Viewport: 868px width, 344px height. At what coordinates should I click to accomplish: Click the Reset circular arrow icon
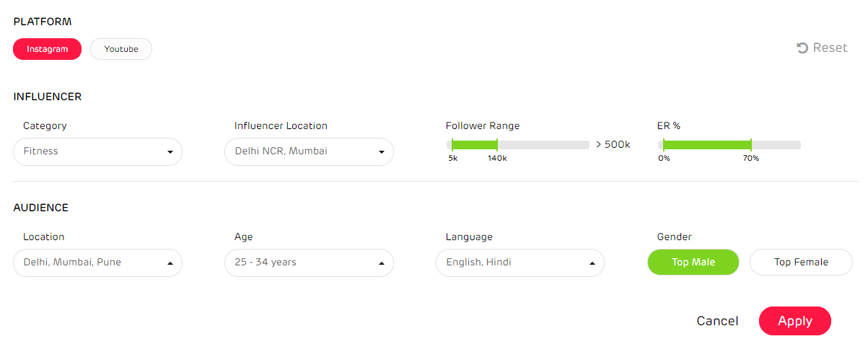(x=802, y=48)
